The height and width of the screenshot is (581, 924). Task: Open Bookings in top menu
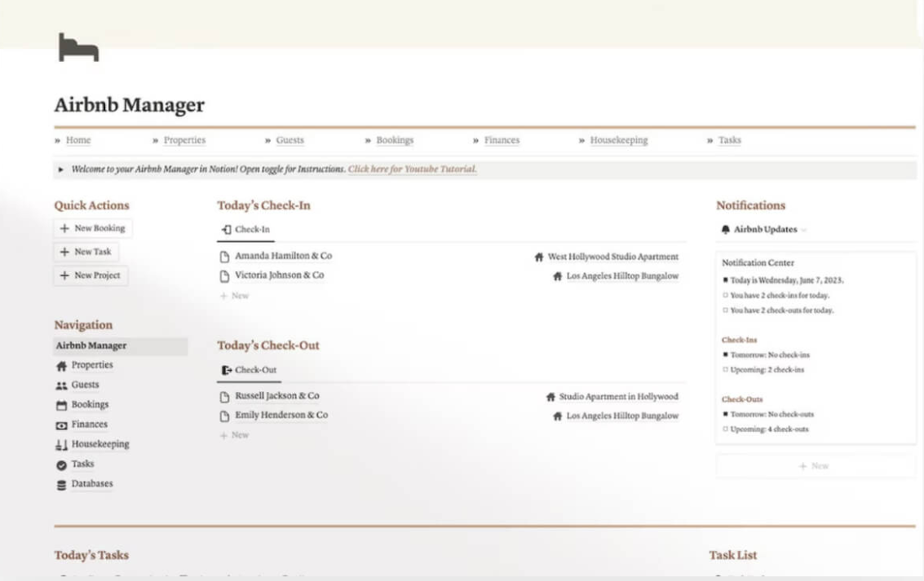click(395, 140)
